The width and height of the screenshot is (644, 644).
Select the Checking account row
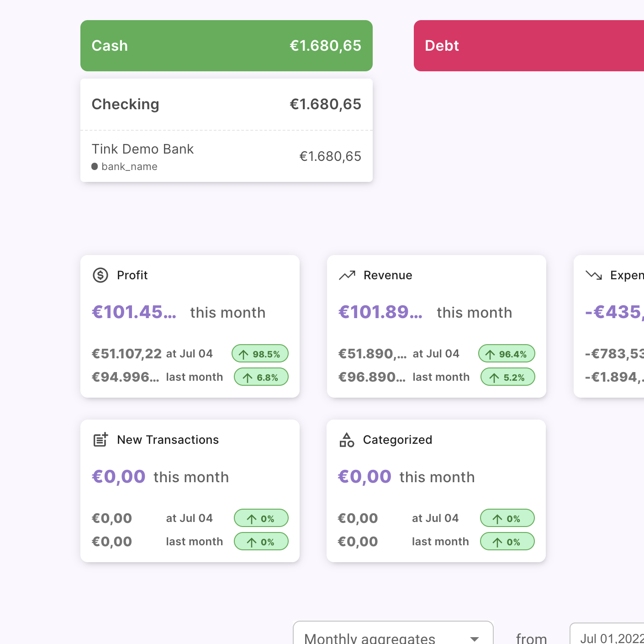click(227, 104)
